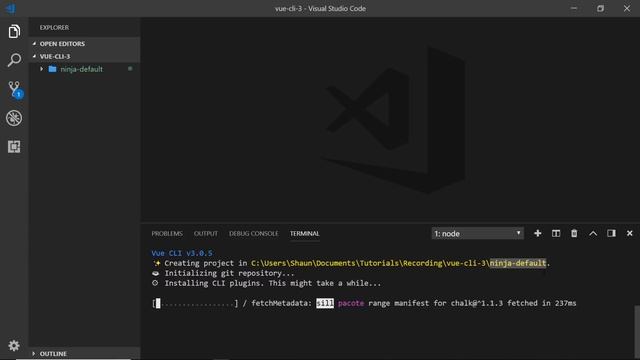
Task: Split the terminal pane
Action: [x=556, y=233]
